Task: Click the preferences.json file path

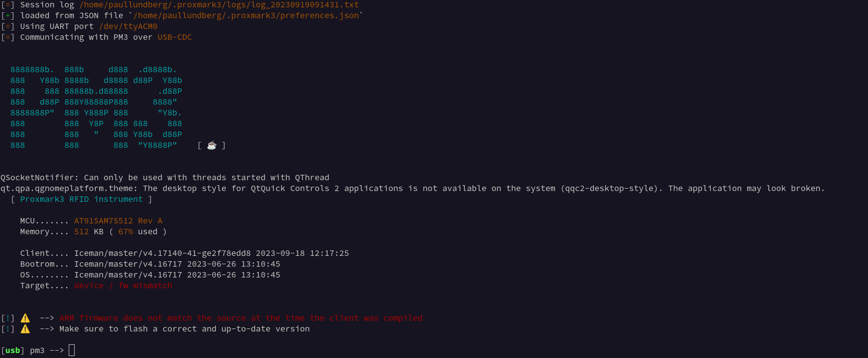Action: [x=246, y=16]
